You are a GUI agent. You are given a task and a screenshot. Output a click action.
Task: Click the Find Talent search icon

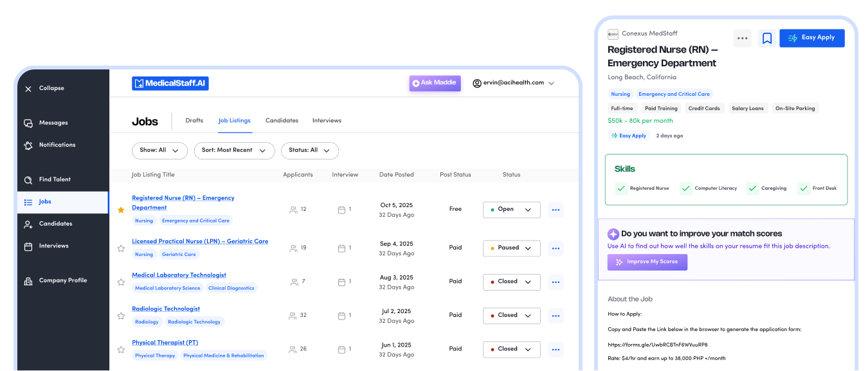coord(28,180)
